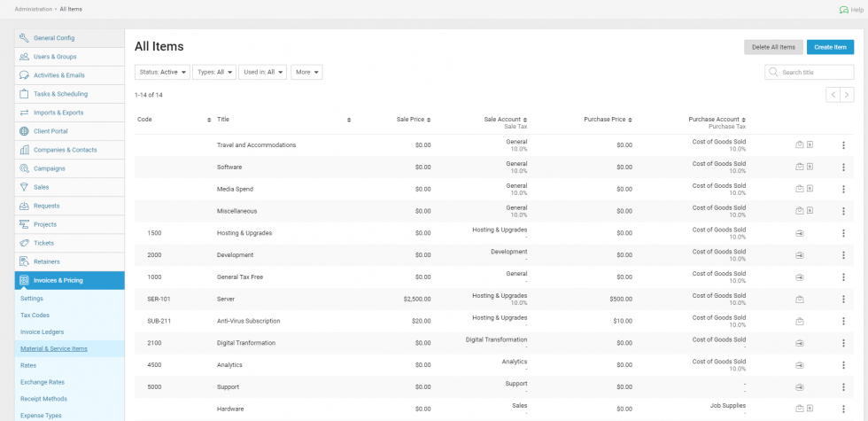Click the Create Item button
Image resolution: width=868 pixels, height=421 pixels.
click(x=830, y=47)
